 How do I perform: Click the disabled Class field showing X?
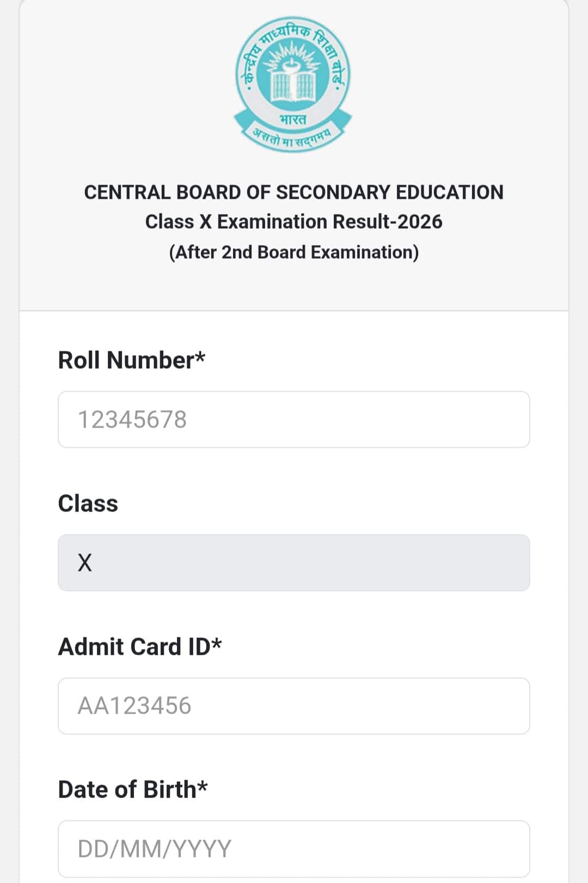tap(294, 563)
